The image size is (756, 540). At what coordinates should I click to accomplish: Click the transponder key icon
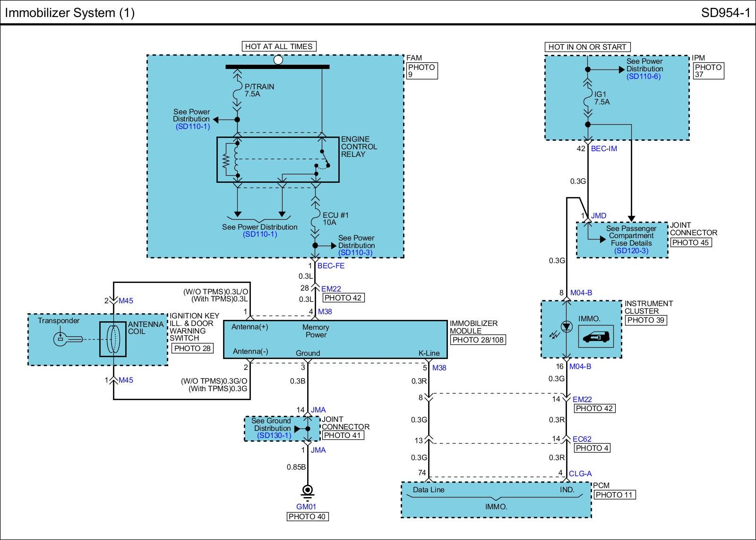(68, 339)
